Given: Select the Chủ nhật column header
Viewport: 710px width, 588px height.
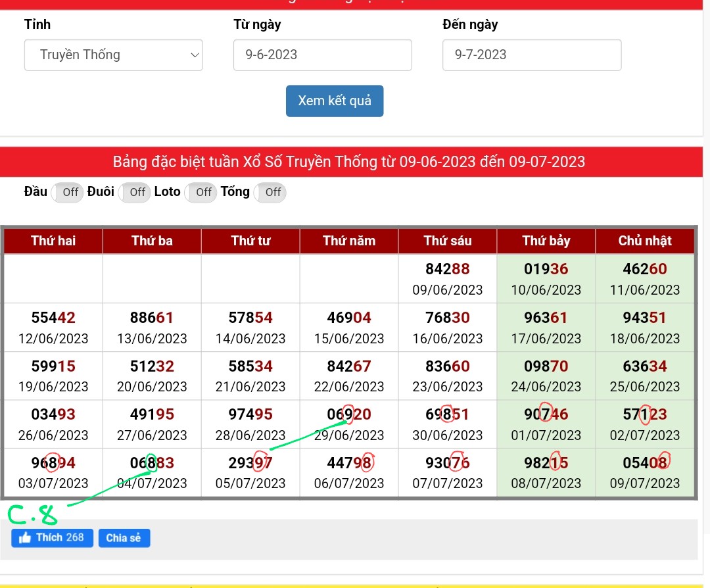Looking at the screenshot, I should tap(644, 241).
